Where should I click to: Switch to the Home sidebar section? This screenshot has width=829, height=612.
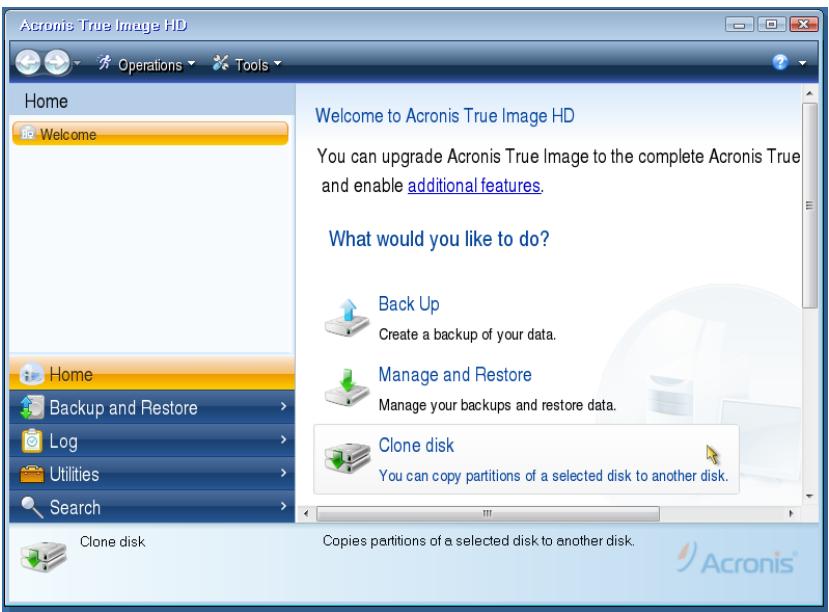click(x=152, y=374)
